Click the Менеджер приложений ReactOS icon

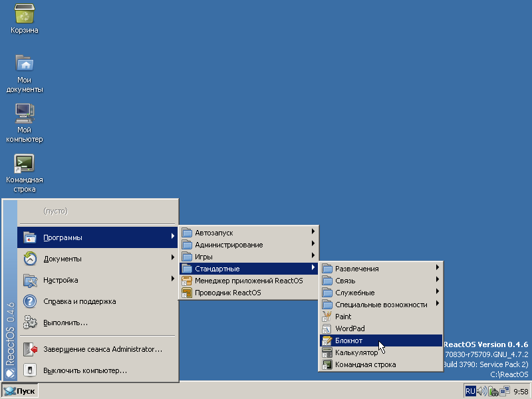pos(187,281)
